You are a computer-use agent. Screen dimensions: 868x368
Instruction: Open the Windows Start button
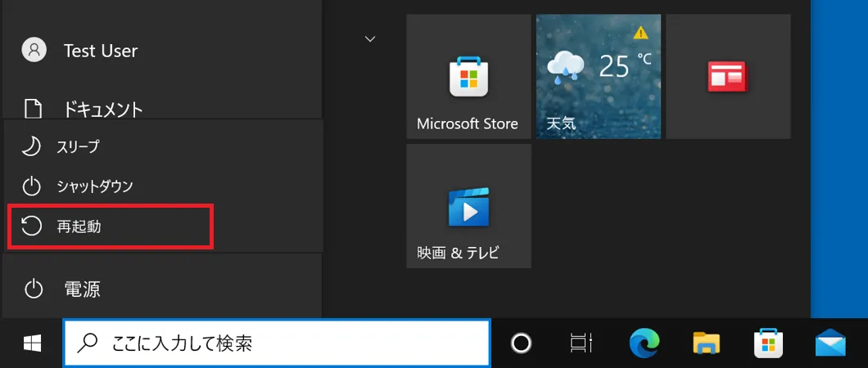(32, 343)
